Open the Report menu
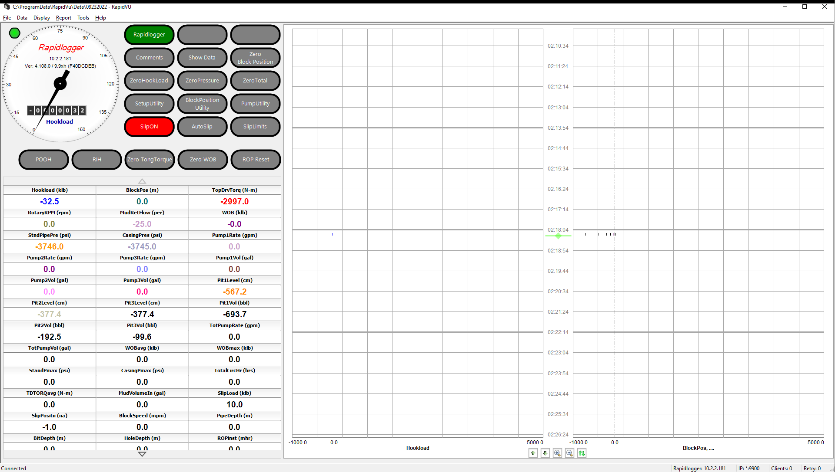Image resolution: width=835 pixels, height=472 pixels. pos(63,18)
